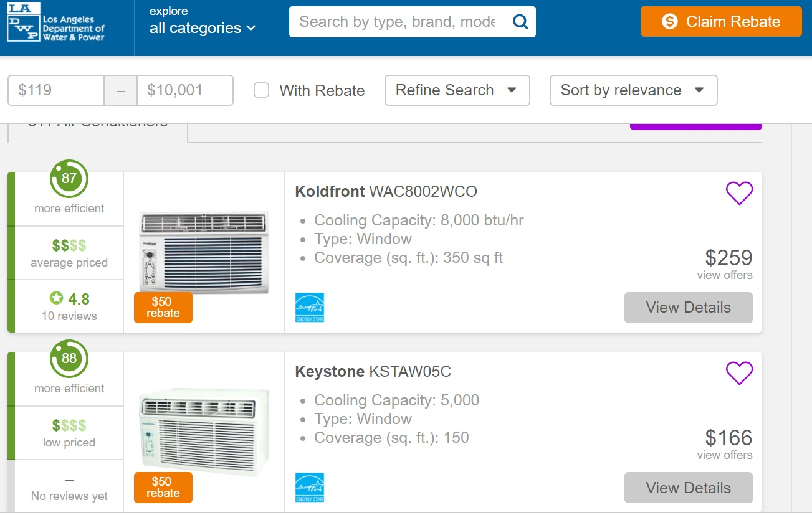Click the 88 efficiency score circle
Viewport: 812px width, 515px height.
coord(69,359)
